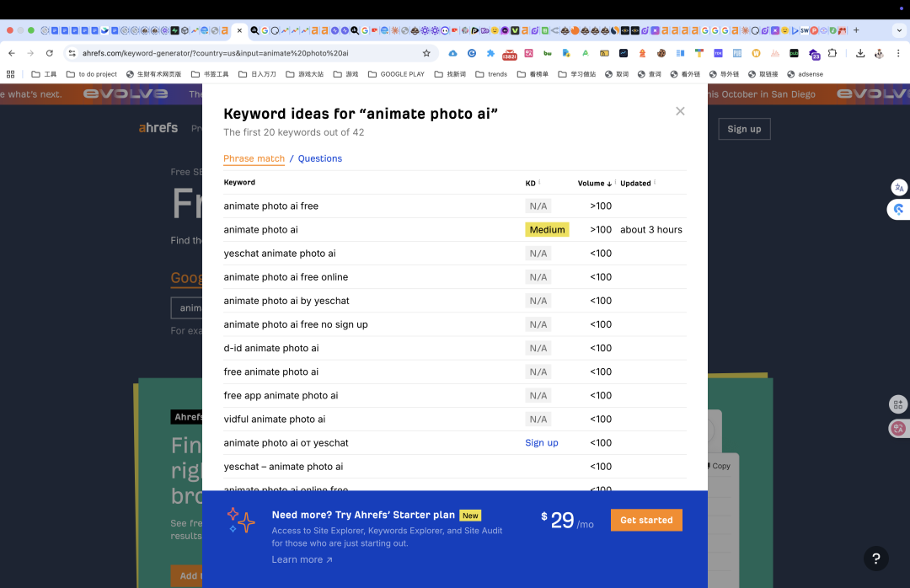Sort by Volume column header
Image resolution: width=910 pixels, height=588 pixels.
pos(594,183)
